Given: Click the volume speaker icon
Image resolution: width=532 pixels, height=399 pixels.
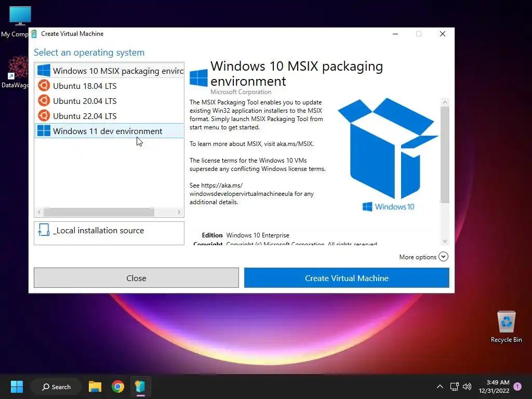Looking at the screenshot, I should click(x=467, y=387).
